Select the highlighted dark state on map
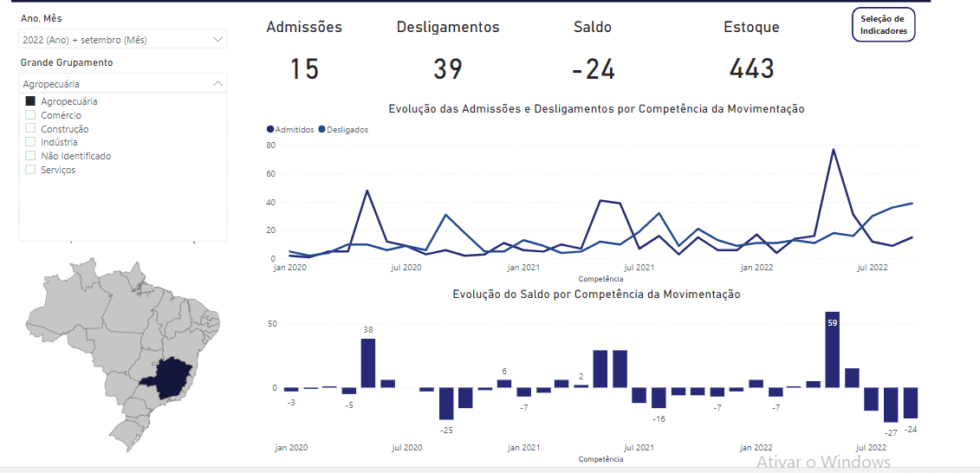 click(173, 375)
